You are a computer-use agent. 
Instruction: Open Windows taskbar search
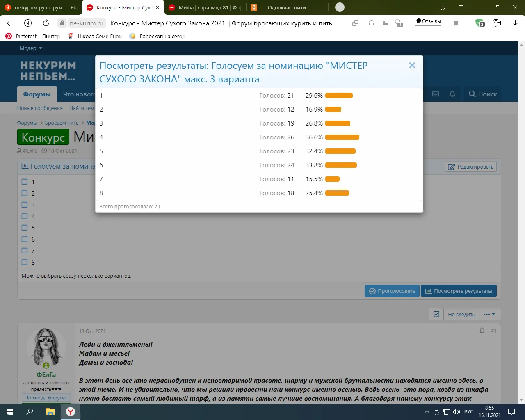coord(30,412)
